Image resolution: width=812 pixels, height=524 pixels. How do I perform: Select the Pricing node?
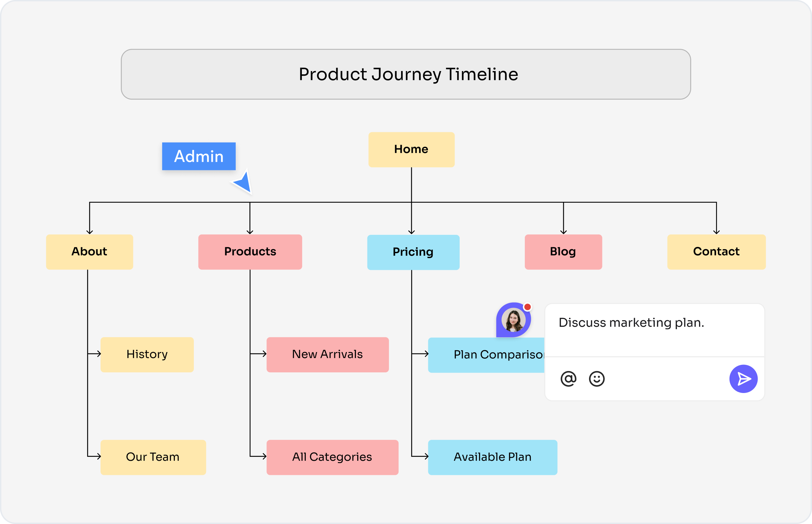413,252
